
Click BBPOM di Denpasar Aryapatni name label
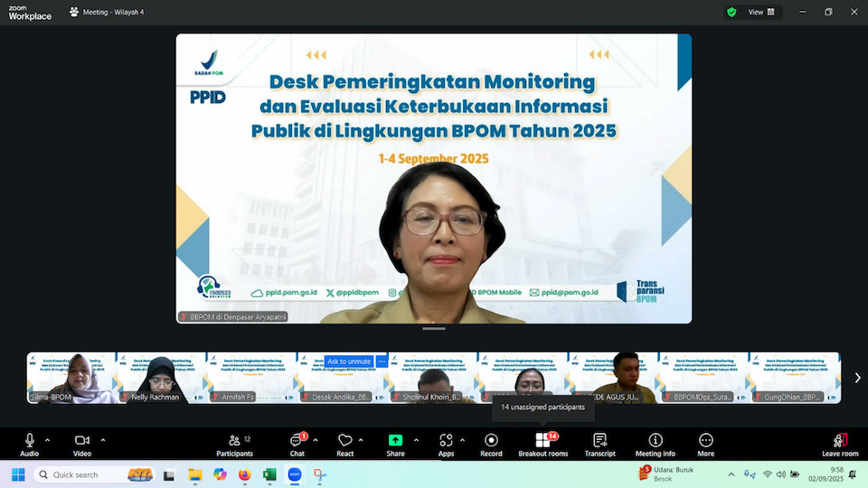(x=233, y=317)
